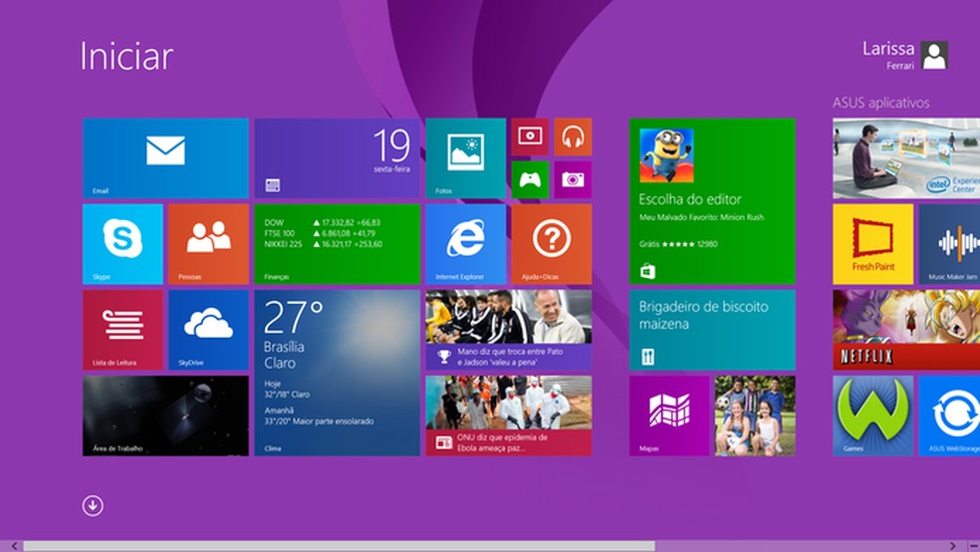The width and height of the screenshot is (980, 552).
Task: Launch Fresh Paint tile
Action: tap(872, 244)
